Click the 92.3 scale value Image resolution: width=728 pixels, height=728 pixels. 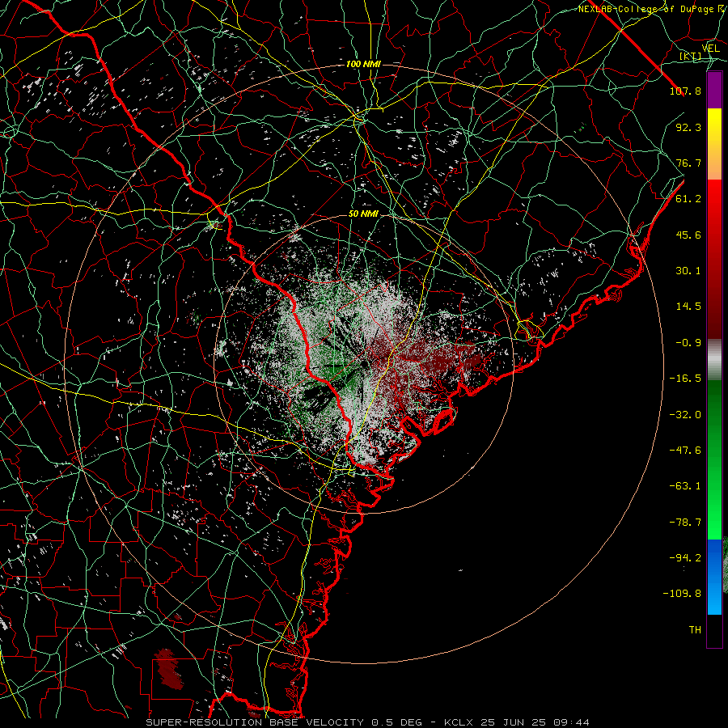coord(688,127)
